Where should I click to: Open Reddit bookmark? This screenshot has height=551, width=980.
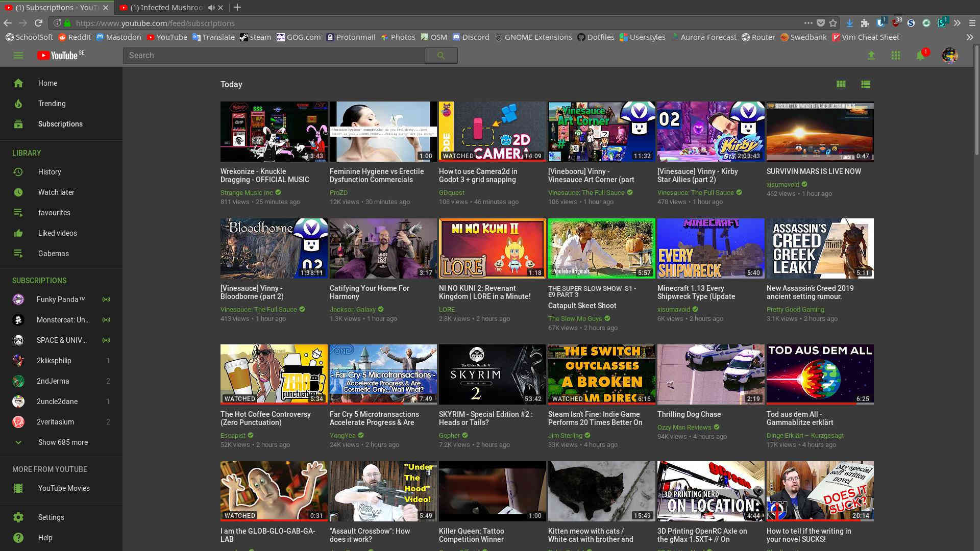click(75, 37)
